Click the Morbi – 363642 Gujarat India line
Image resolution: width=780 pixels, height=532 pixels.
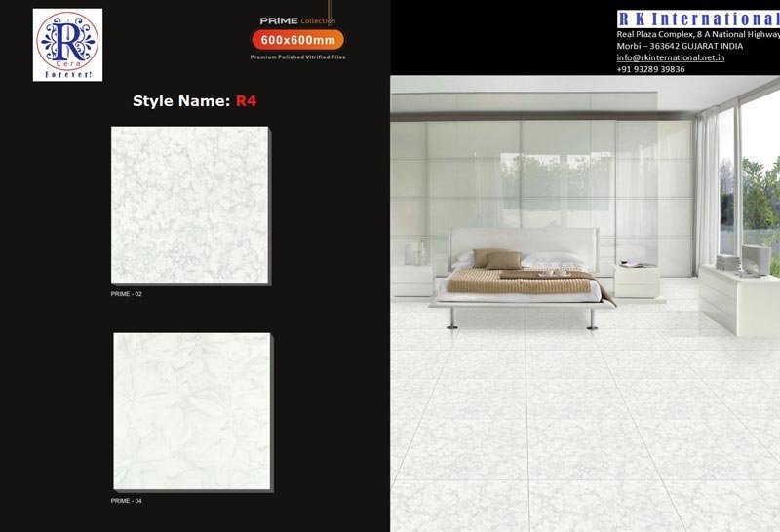[x=680, y=46]
